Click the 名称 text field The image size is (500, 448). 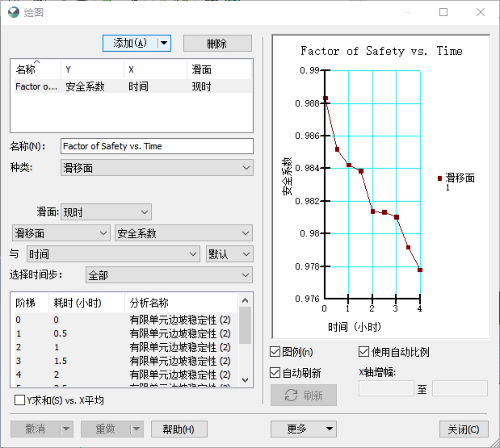coord(156,146)
